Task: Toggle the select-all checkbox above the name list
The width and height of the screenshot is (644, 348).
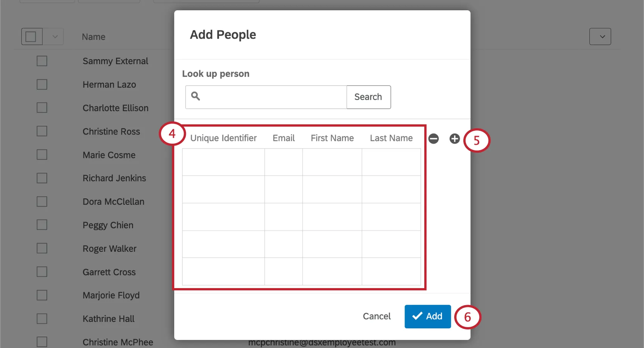Action: click(31, 36)
